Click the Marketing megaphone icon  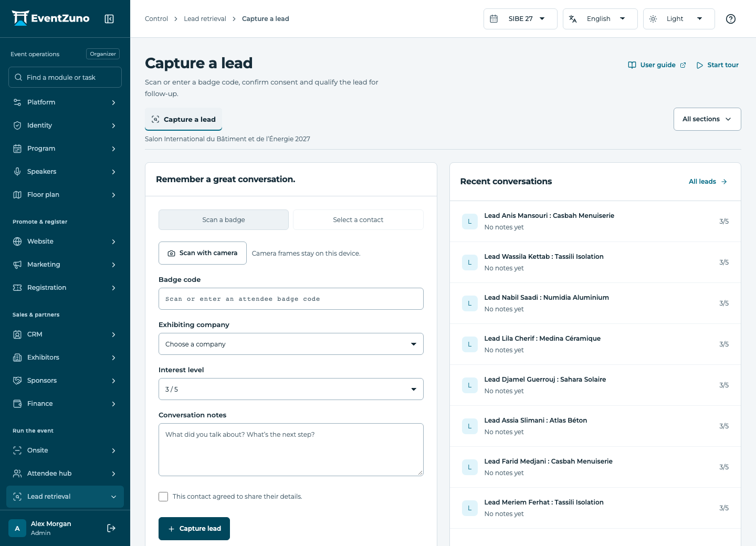point(17,265)
